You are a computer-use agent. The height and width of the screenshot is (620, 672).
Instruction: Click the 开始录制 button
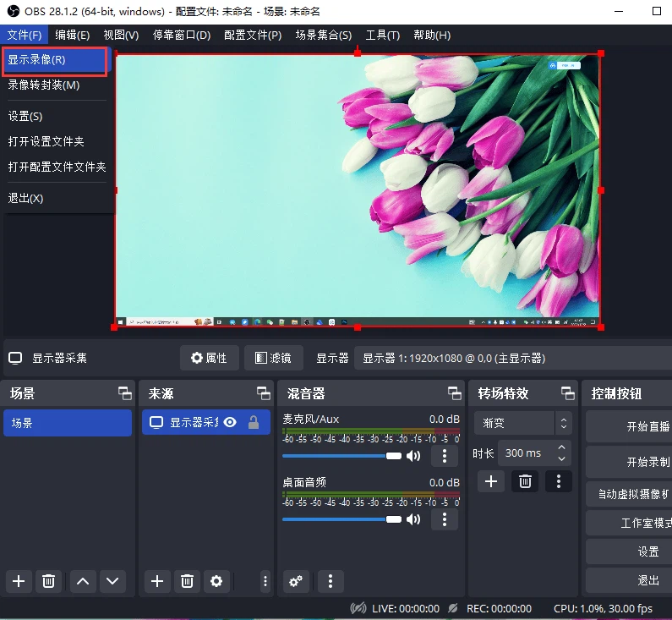[629, 462]
